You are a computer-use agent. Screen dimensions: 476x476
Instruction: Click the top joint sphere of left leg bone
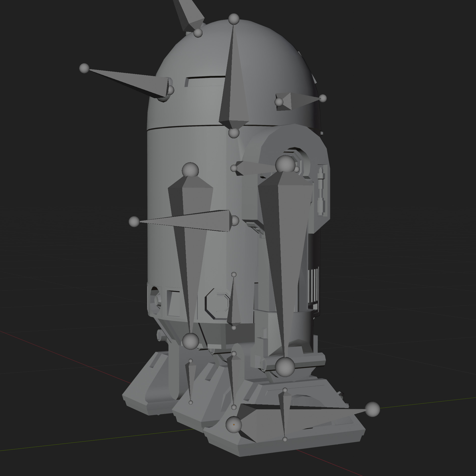(190, 171)
